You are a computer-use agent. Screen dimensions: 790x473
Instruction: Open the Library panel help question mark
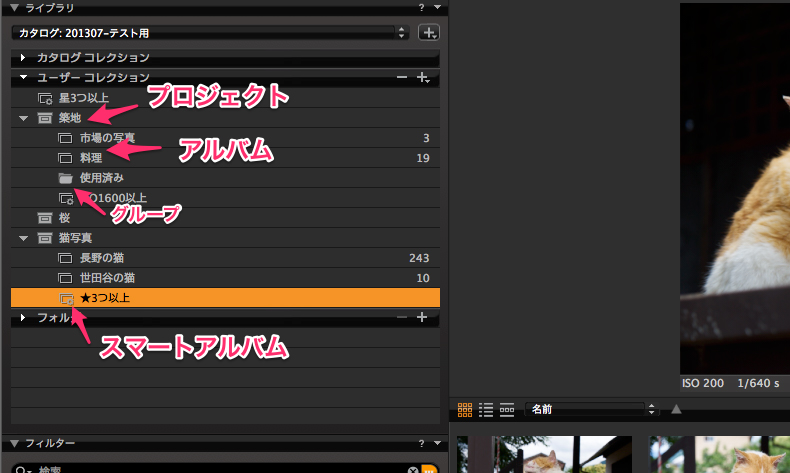tap(423, 8)
